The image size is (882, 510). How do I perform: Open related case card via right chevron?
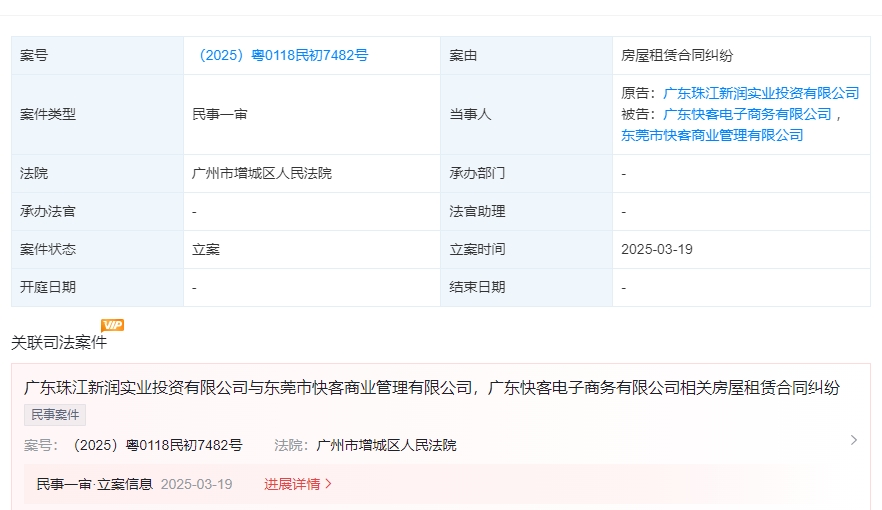pyautogui.click(x=853, y=440)
